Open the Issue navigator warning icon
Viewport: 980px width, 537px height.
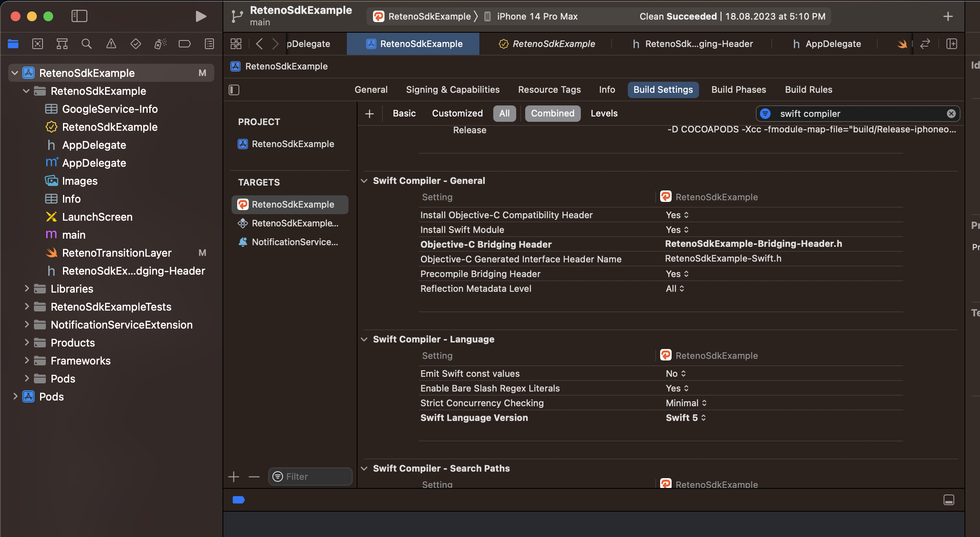coord(111,44)
